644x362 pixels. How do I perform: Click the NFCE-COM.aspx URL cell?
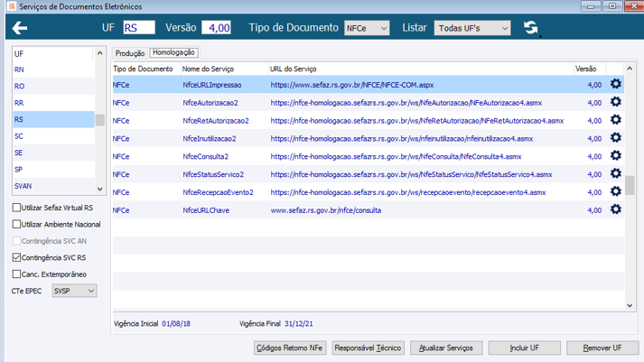(x=352, y=85)
